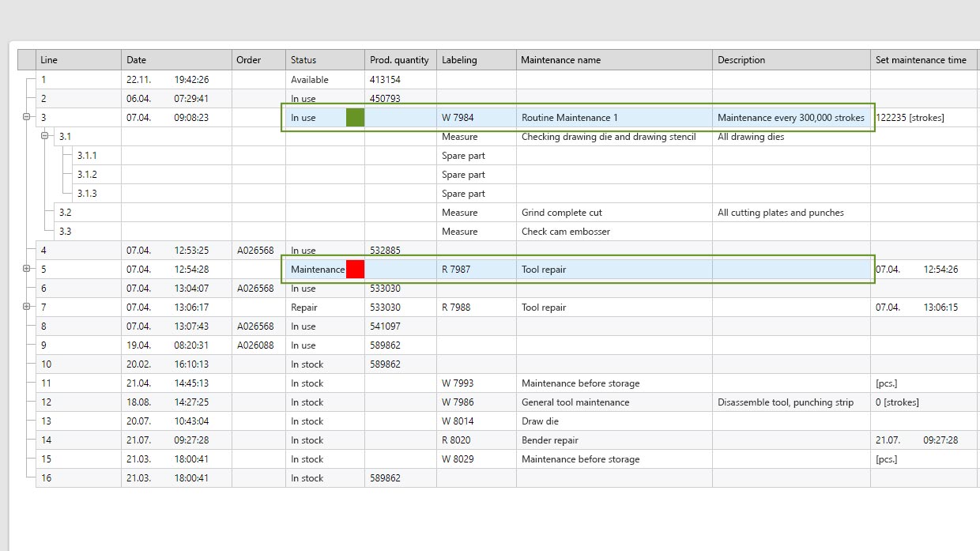The image size is (980, 551).
Task: Sort by the Status column header
Action: [324, 60]
